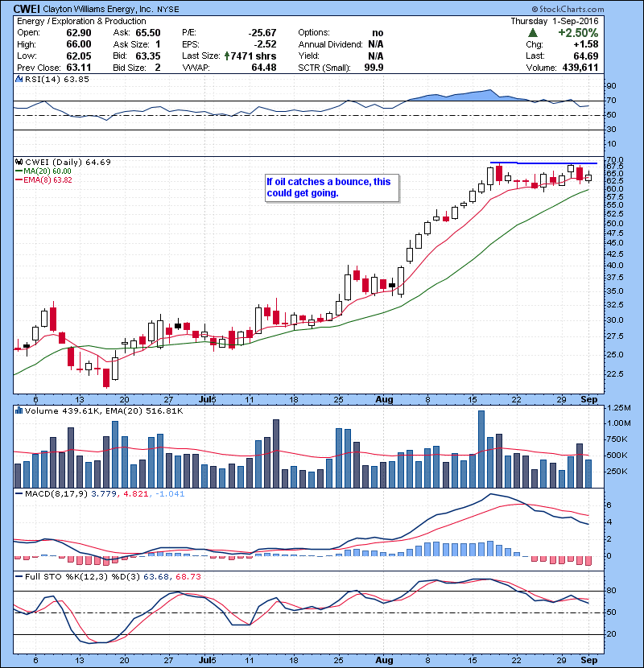
Task: Click the candlestick icon beside CWEI (Daily)
Action: pos(19,162)
